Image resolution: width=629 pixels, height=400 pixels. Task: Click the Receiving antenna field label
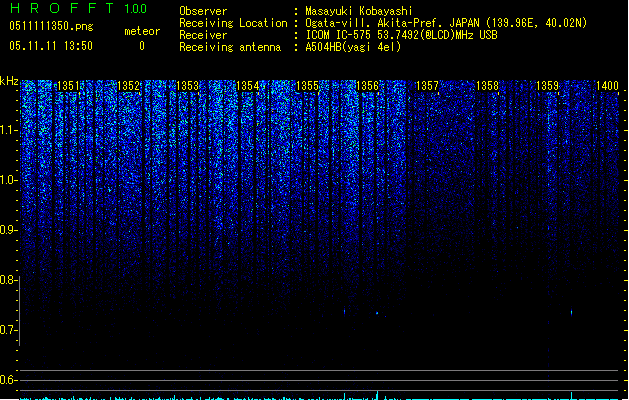coord(230,47)
